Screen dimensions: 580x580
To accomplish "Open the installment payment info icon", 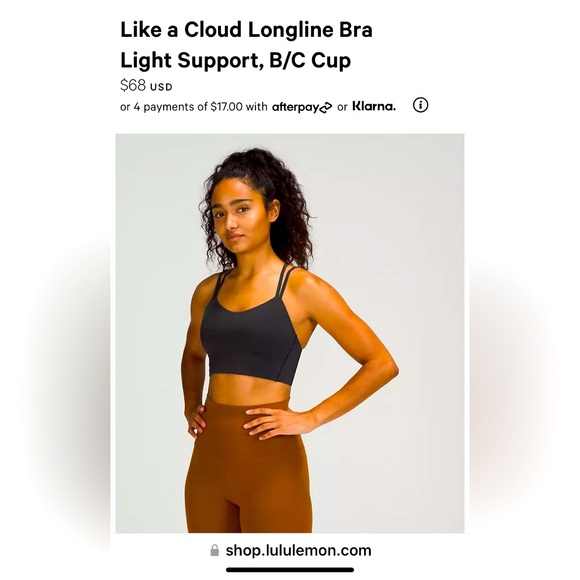I will click(420, 105).
